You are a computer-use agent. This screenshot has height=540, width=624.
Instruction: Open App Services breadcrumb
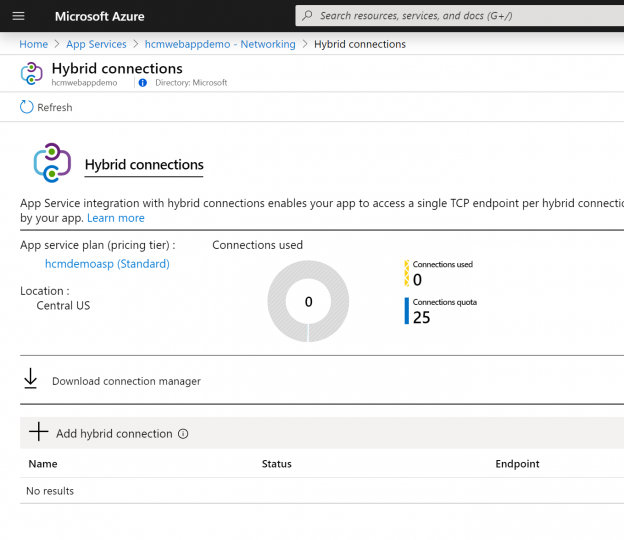(96, 44)
